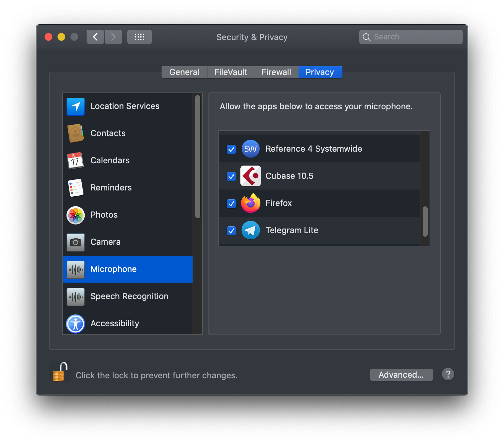This screenshot has width=504, height=443.
Task: Toggle Telegram Lite microphone access off
Action: coord(231,231)
